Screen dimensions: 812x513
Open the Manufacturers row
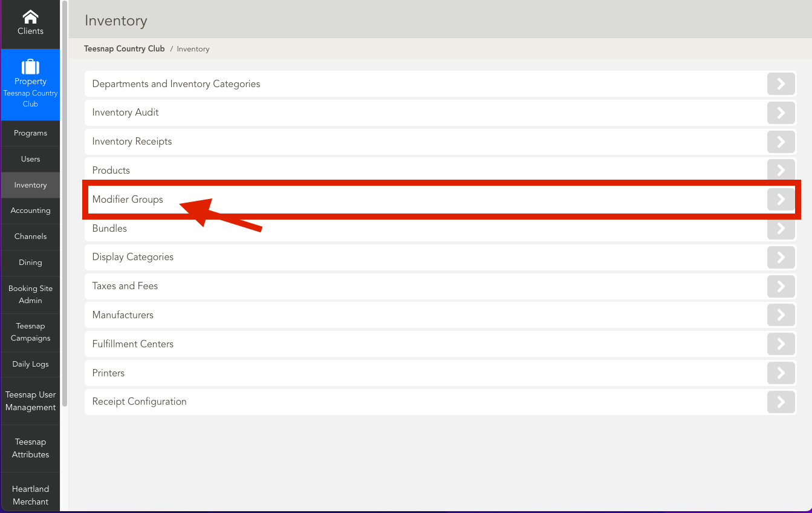point(440,315)
